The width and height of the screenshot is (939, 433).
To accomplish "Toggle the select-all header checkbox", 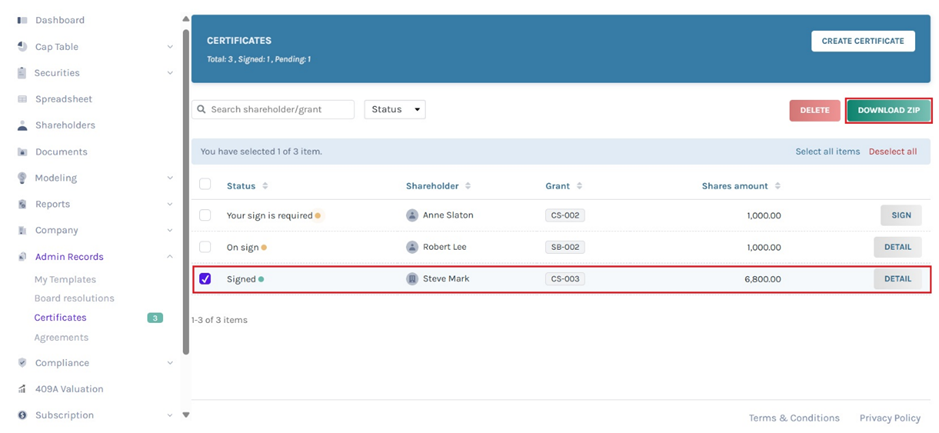I will [x=205, y=184].
